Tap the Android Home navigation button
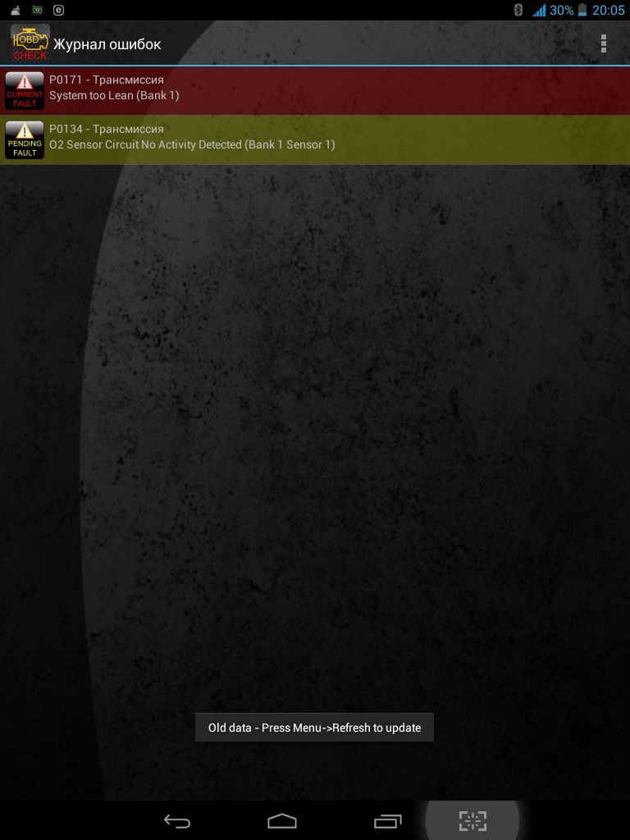The height and width of the screenshot is (840, 630). point(282,820)
